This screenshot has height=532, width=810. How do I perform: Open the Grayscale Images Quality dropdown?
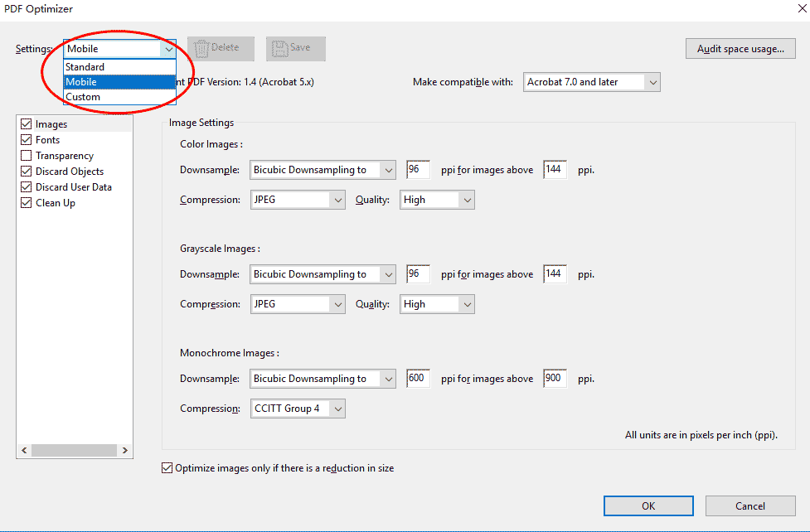pyautogui.click(x=437, y=304)
